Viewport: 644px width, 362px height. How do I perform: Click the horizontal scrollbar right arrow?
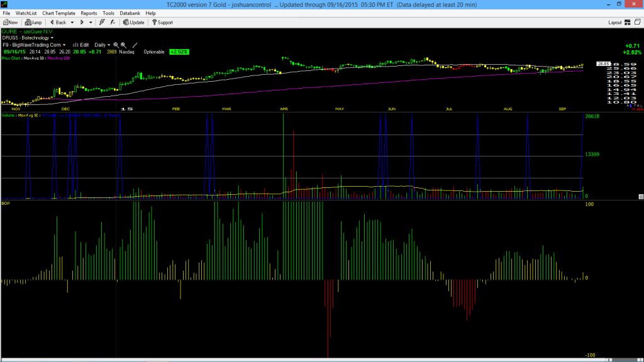(x=640, y=360)
